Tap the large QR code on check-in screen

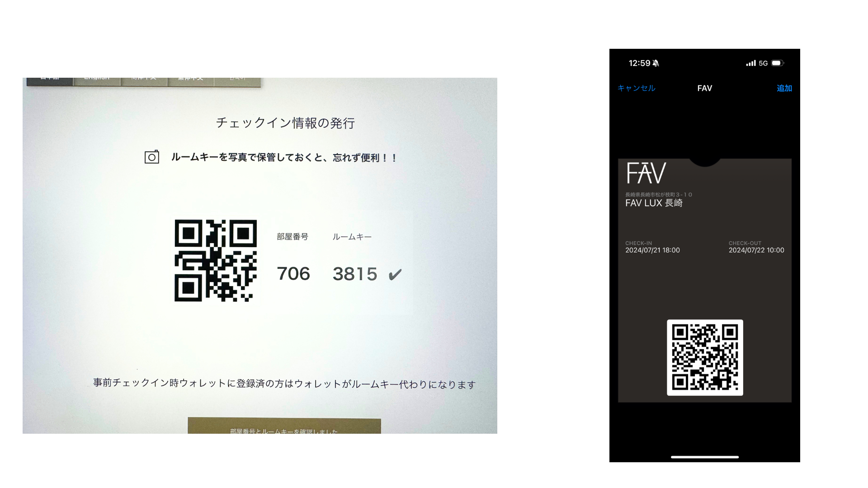216,261
